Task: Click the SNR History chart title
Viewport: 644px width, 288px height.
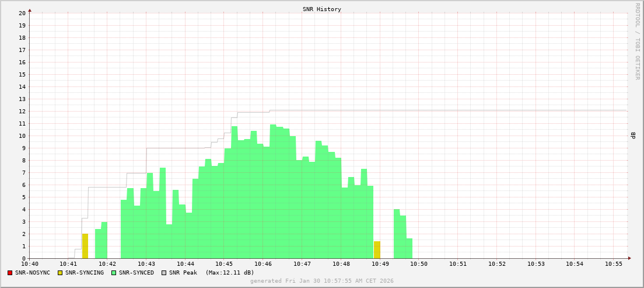Action: click(321, 9)
